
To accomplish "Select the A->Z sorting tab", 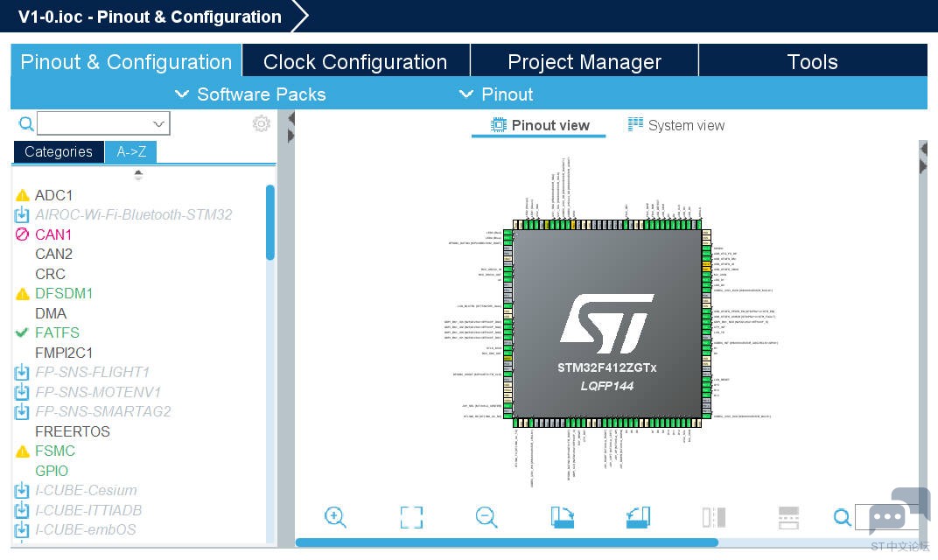I will (x=131, y=152).
